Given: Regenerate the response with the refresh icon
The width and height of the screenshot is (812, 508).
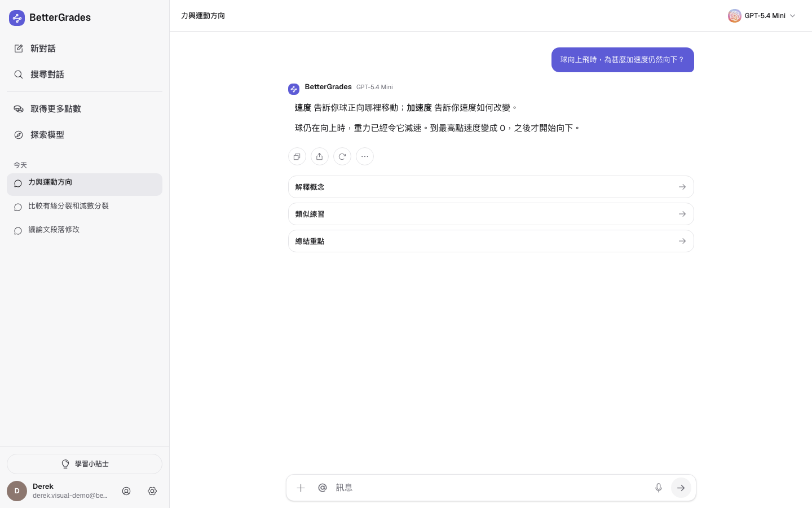Looking at the screenshot, I should pos(342,156).
